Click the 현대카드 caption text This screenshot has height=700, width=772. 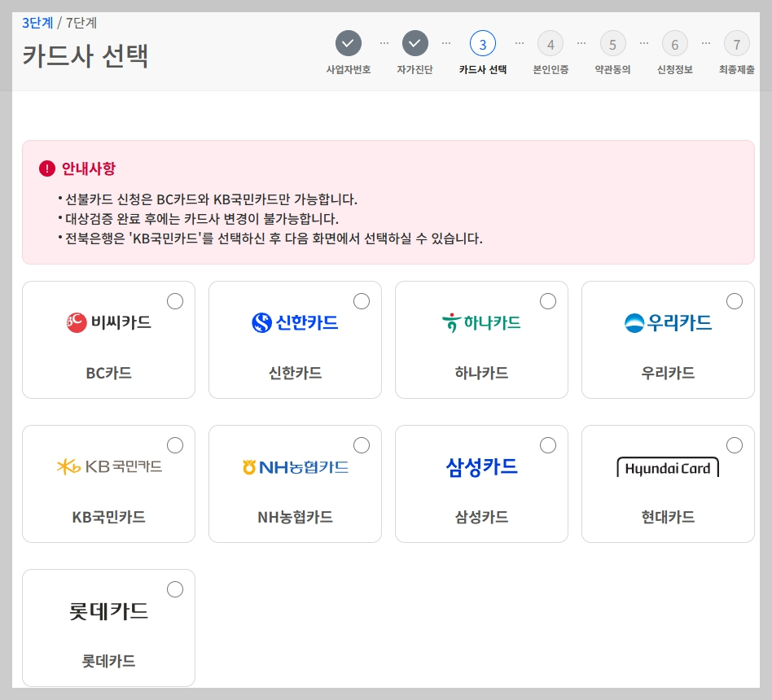(x=668, y=517)
